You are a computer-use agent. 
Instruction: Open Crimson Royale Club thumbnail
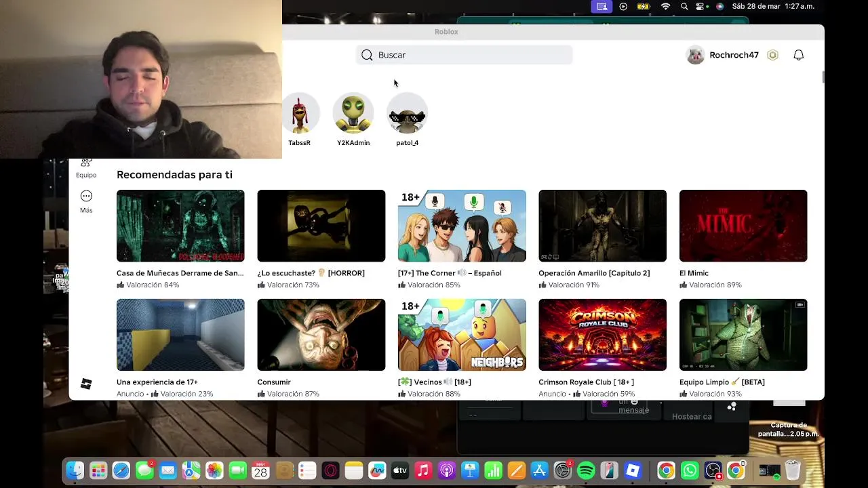click(x=603, y=335)
